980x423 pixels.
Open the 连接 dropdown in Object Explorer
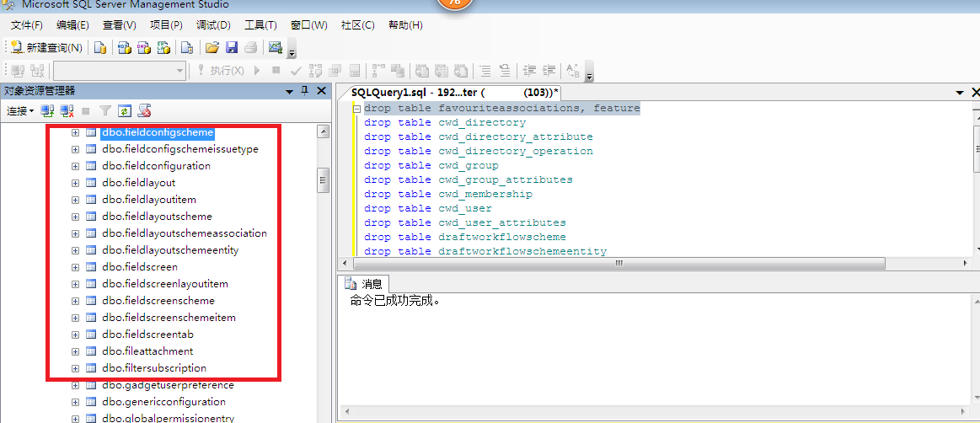coord(20,110)
